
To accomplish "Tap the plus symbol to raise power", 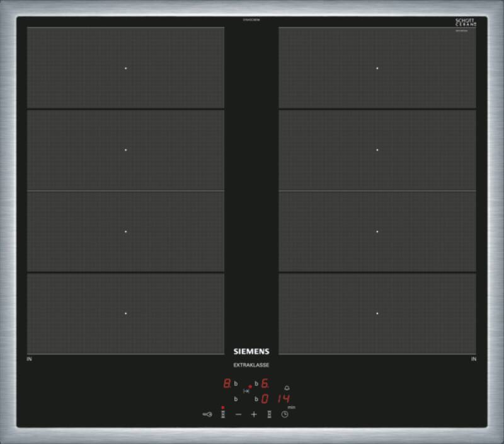I will tap(254, 414).
